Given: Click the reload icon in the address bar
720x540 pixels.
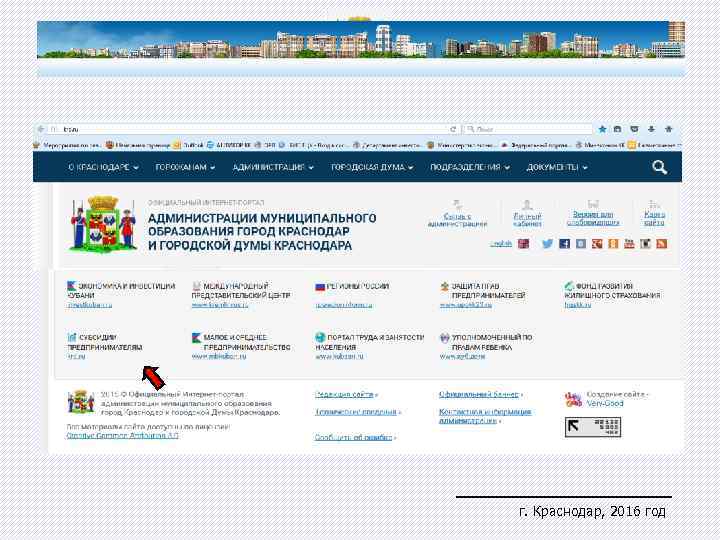Looking at the screenshot, I should pos(453,129).
